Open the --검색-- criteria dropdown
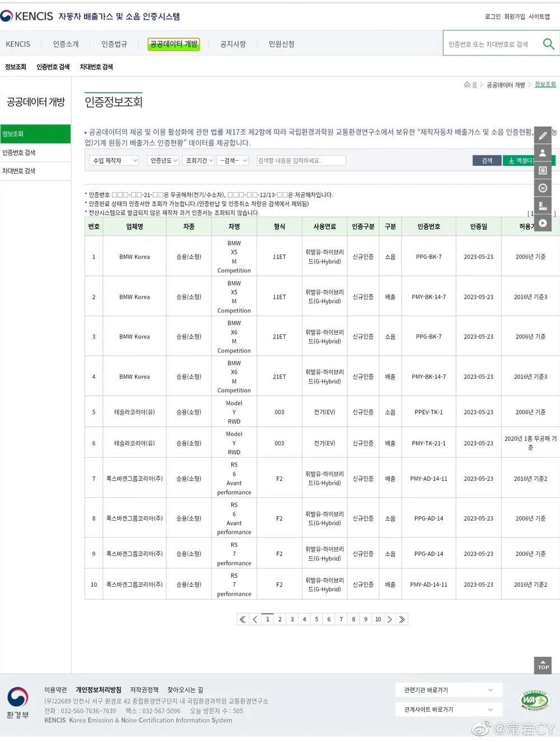 pos(233,161)
